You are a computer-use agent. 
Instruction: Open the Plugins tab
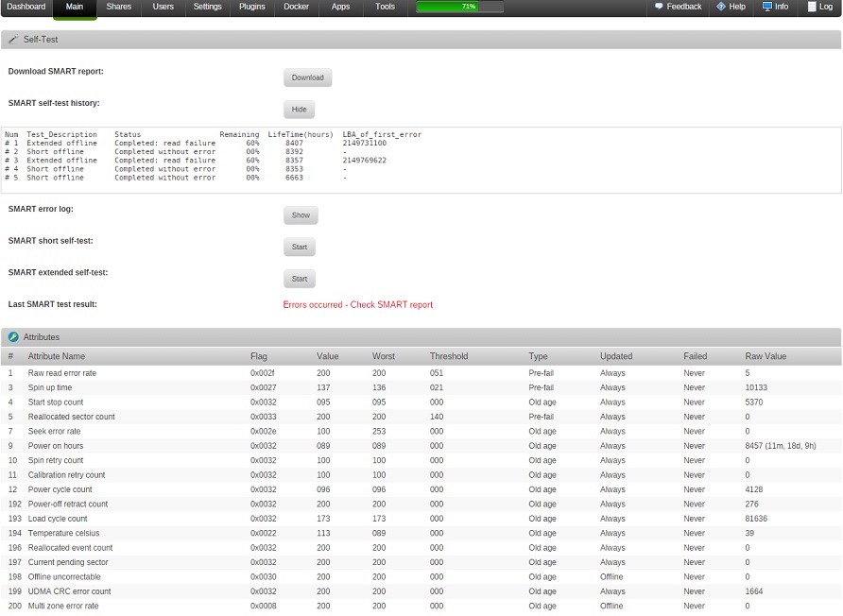[x=251, y=7]
